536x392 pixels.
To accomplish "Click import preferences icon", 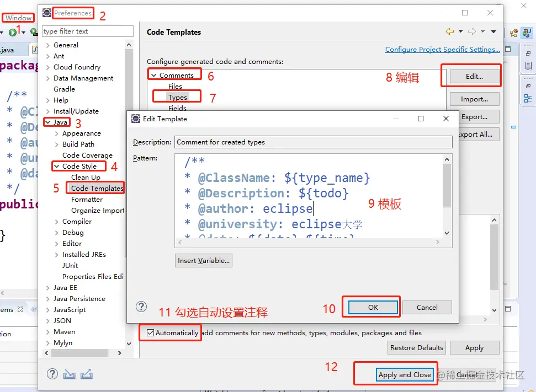I will pos(70,374).
